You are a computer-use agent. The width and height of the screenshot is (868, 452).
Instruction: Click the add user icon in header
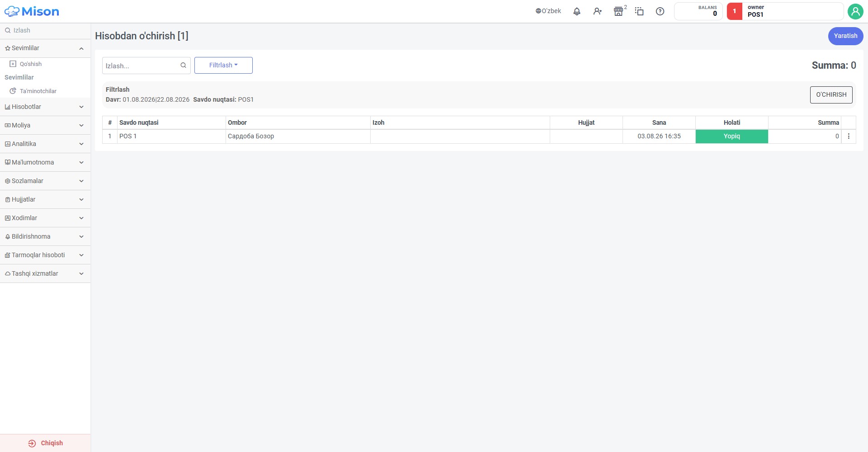tap(598, 11)
